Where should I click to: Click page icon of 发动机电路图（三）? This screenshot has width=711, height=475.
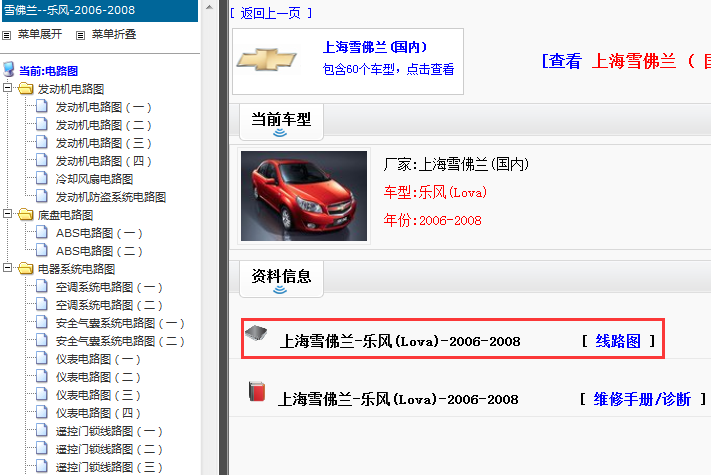(x=42, y=142)
